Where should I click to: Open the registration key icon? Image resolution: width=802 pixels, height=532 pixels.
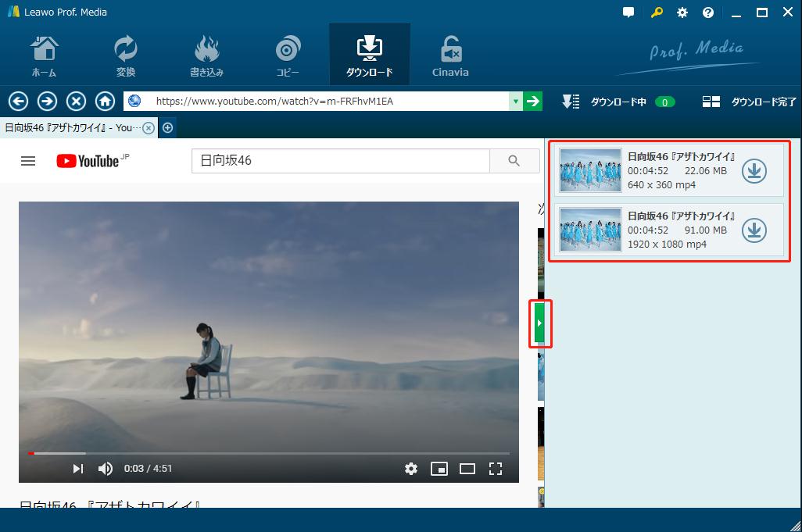(657, 12)
